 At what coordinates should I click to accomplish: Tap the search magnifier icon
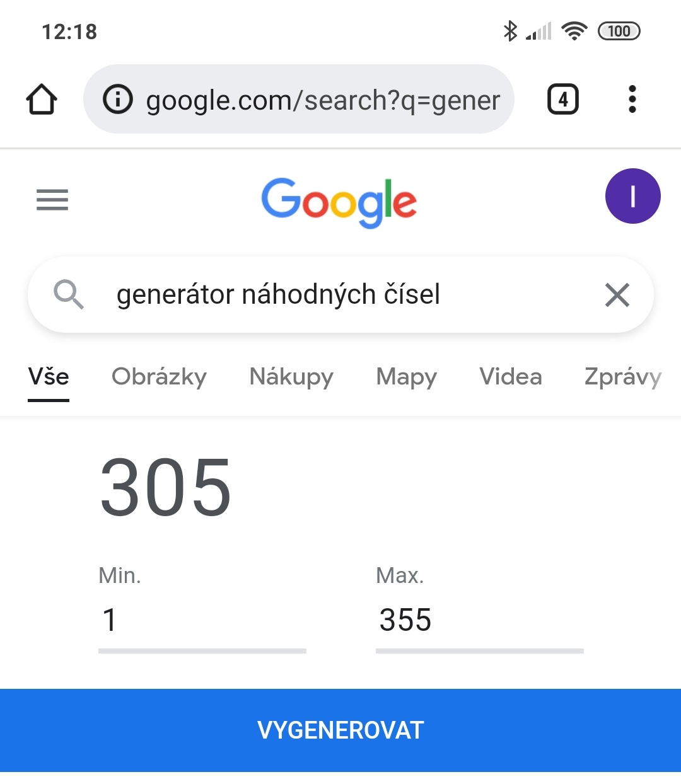(68, 294)
